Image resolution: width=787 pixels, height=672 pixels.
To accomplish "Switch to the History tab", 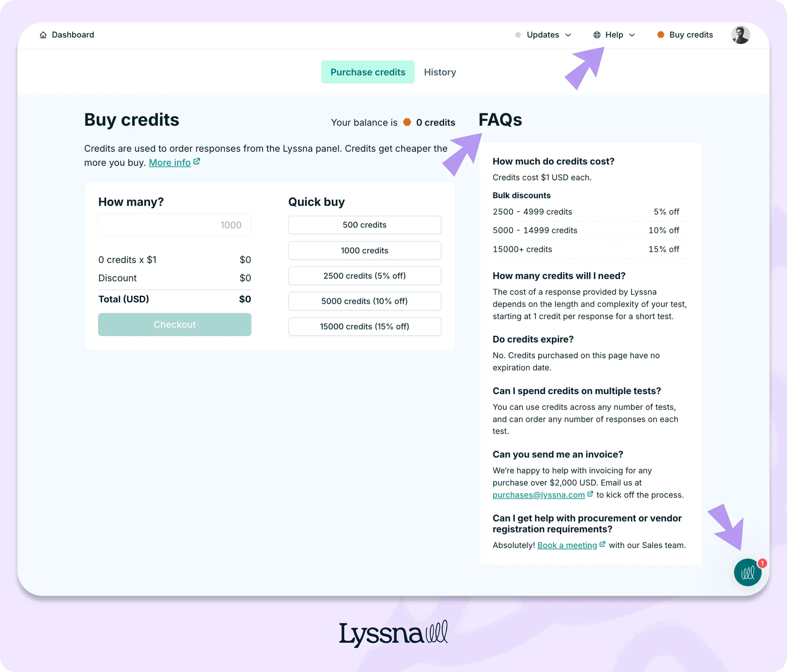I will (440, 72).
